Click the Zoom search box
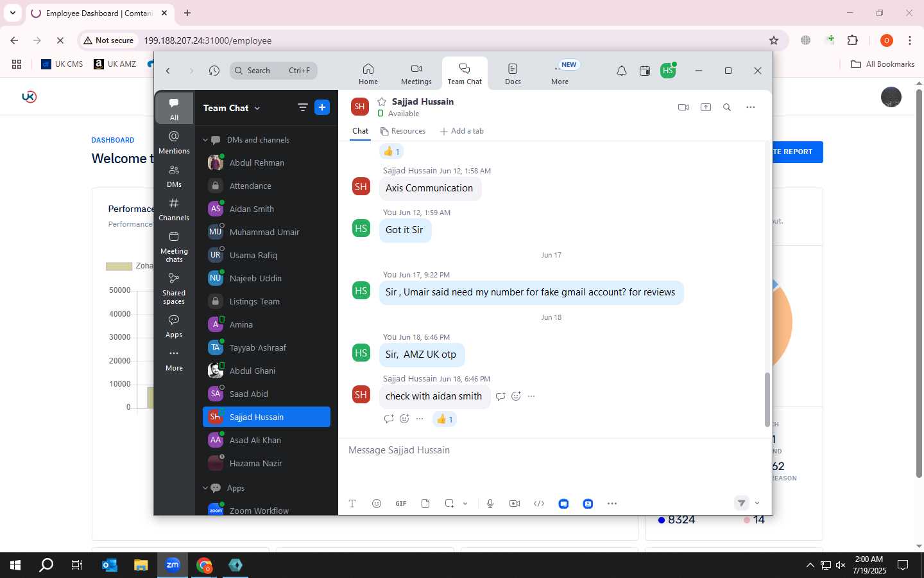Viewport: 924px width, 578px height. (x=273, y=71)
